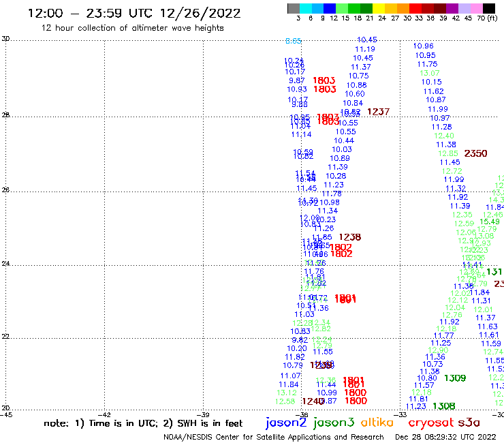Click the note 'Time is in UTC; SWH is in feet'
This screenshot has width=504, height=443.
pos(143,423)
